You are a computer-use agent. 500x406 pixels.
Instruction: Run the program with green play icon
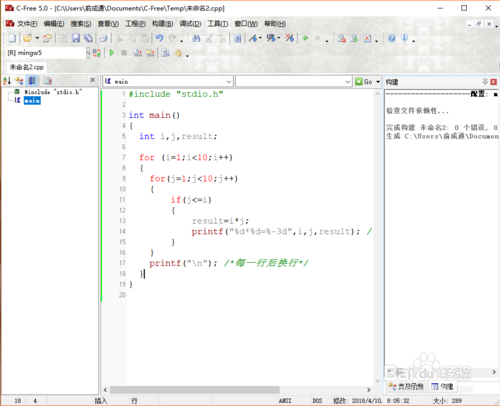112,53
